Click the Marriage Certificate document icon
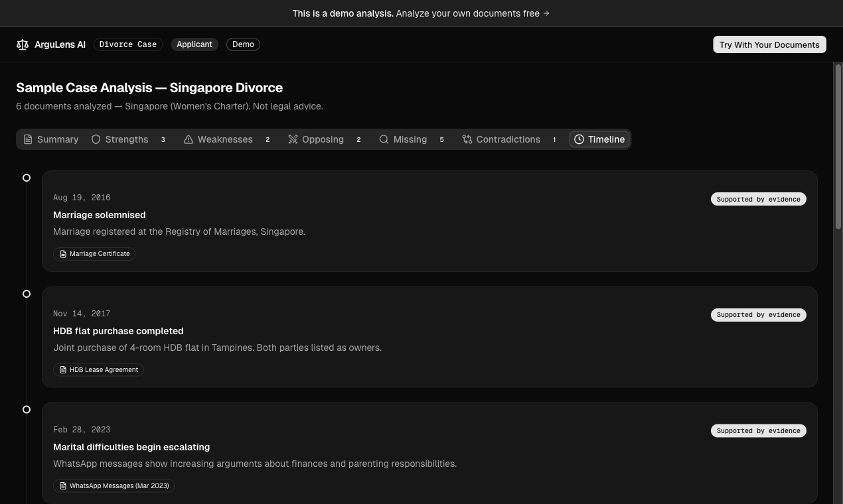 (x=63, y=253)
